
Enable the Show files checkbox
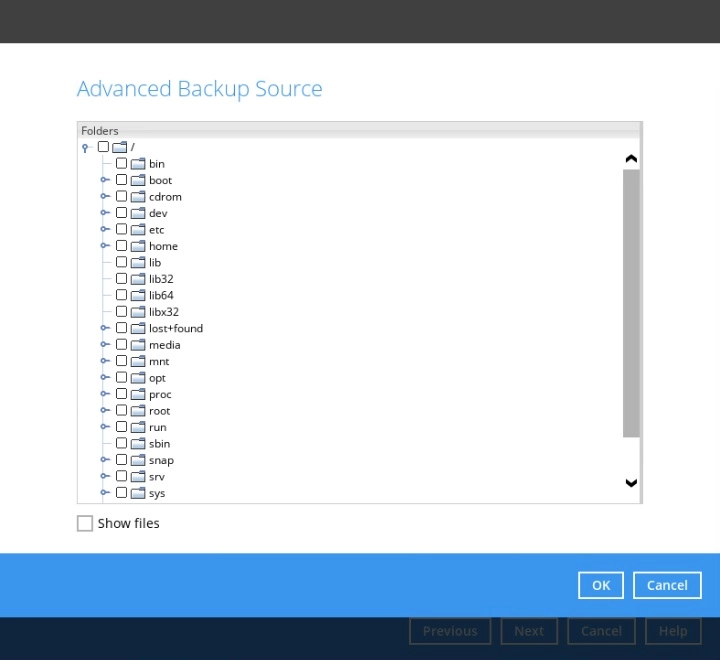[x=85, y=523]
